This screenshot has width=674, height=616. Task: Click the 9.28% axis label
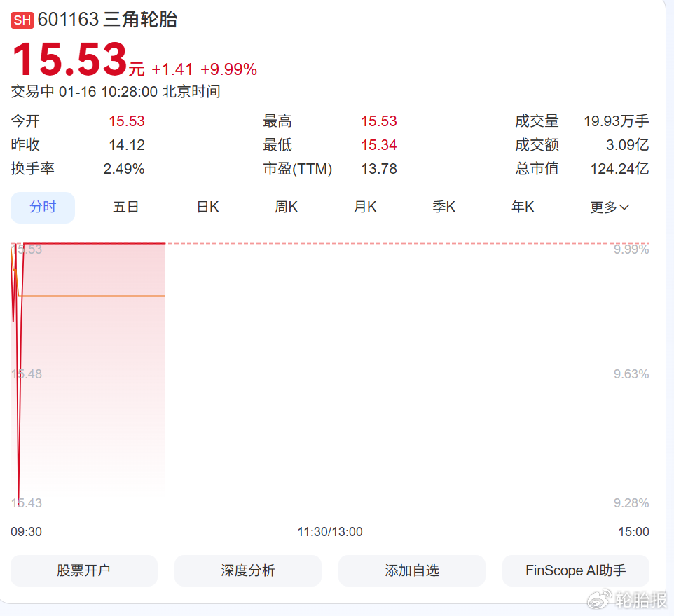click(631, 503)
